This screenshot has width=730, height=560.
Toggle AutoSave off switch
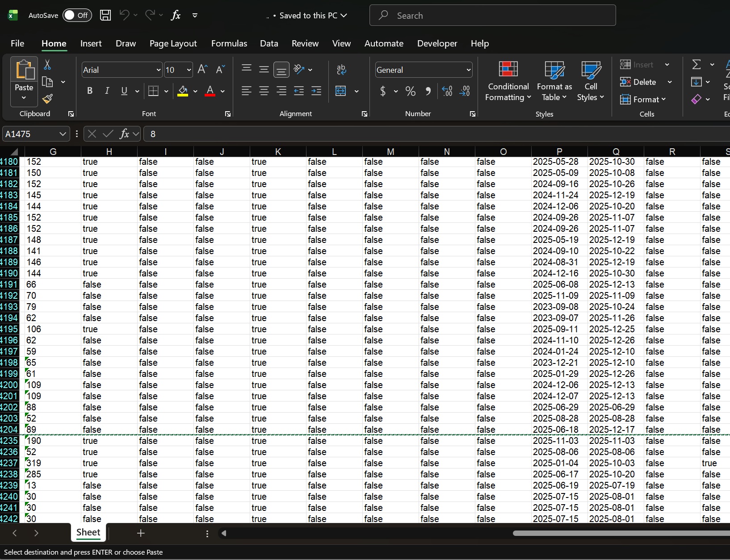pyautogui.click(x=77, y=15)
